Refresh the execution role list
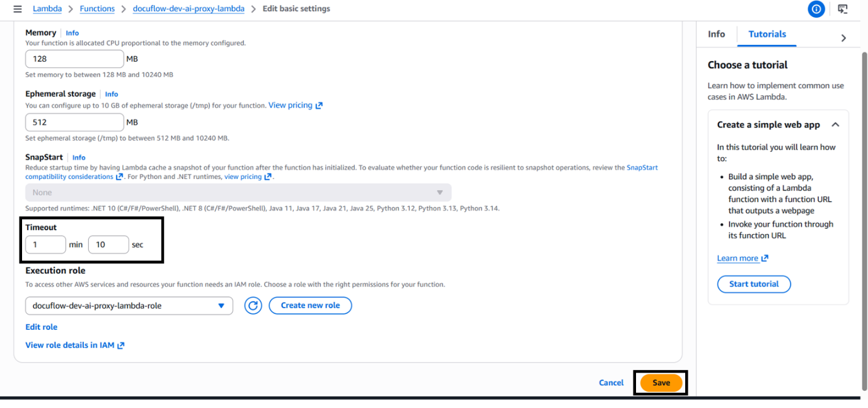 click(x=253, y=306)
